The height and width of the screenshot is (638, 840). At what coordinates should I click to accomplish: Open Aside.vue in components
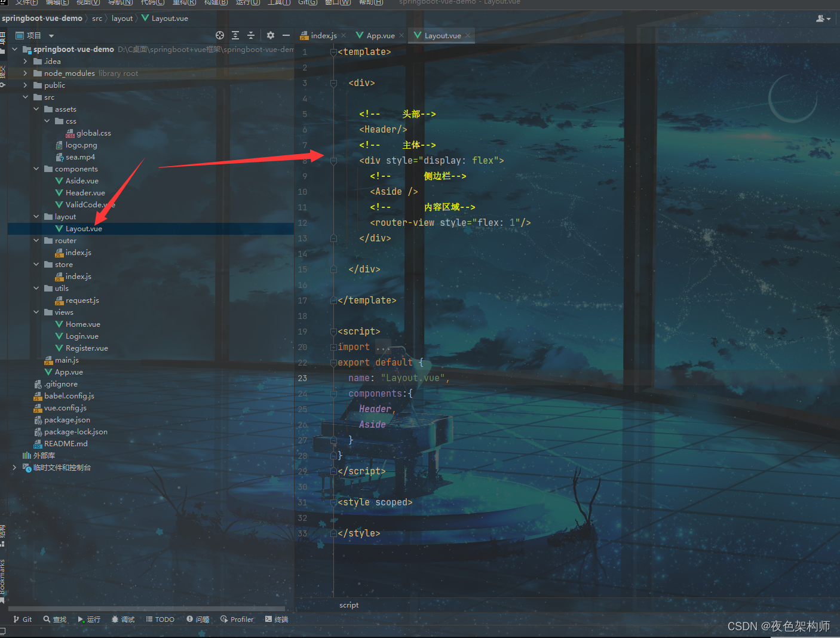coord(76,181)
